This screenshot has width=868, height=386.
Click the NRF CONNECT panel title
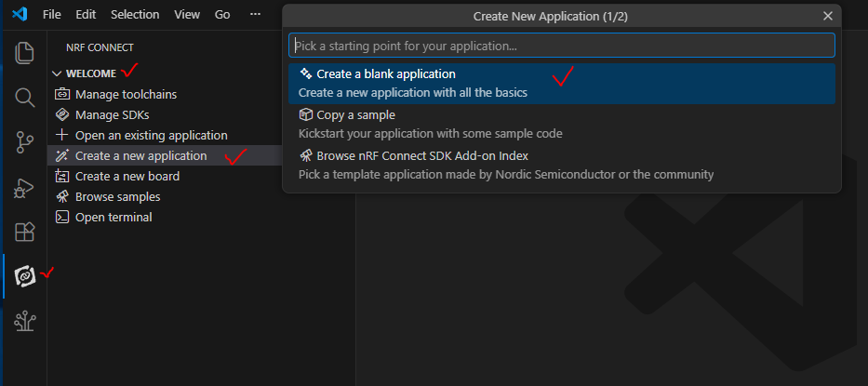point(100,48)
